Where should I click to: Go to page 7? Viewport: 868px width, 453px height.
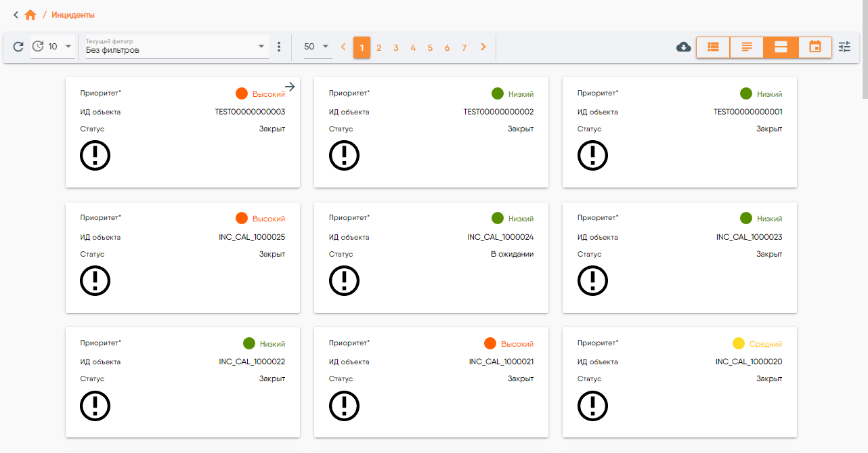point(464,47)
